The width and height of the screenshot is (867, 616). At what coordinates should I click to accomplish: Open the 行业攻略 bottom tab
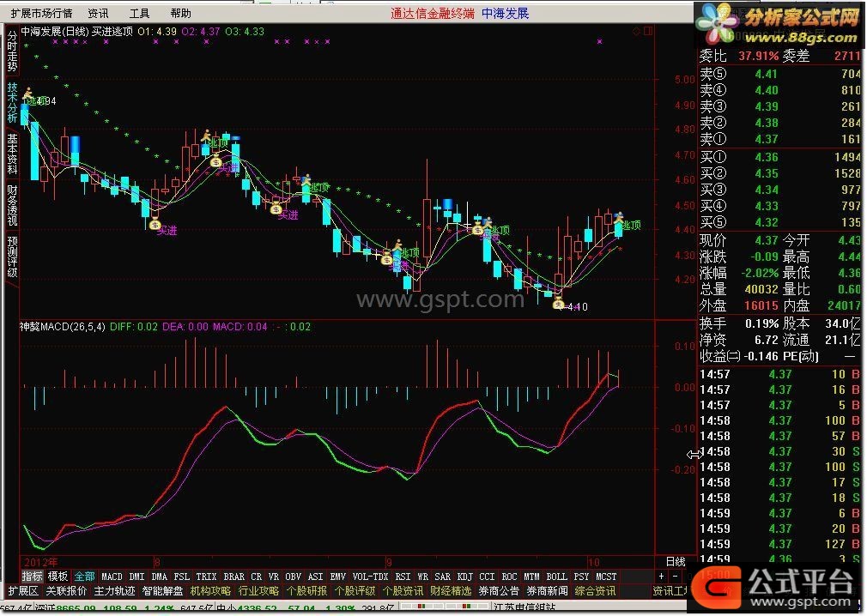point(258,591)
